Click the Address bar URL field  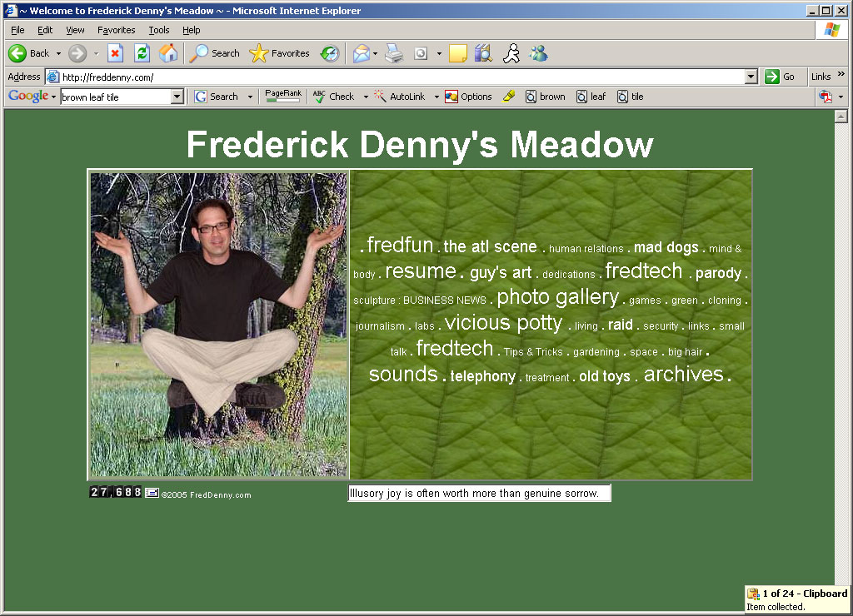[x=400, y=77]
